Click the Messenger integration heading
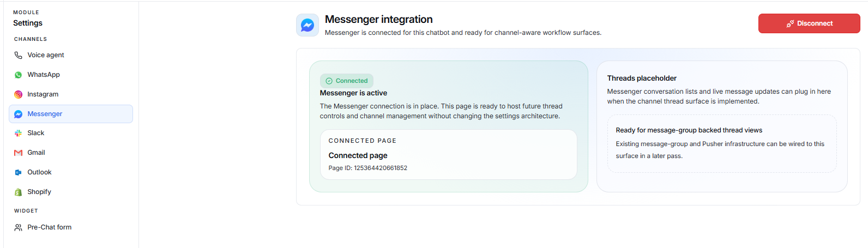The width and height of the screenshot is (868, 248). point(379,19)
